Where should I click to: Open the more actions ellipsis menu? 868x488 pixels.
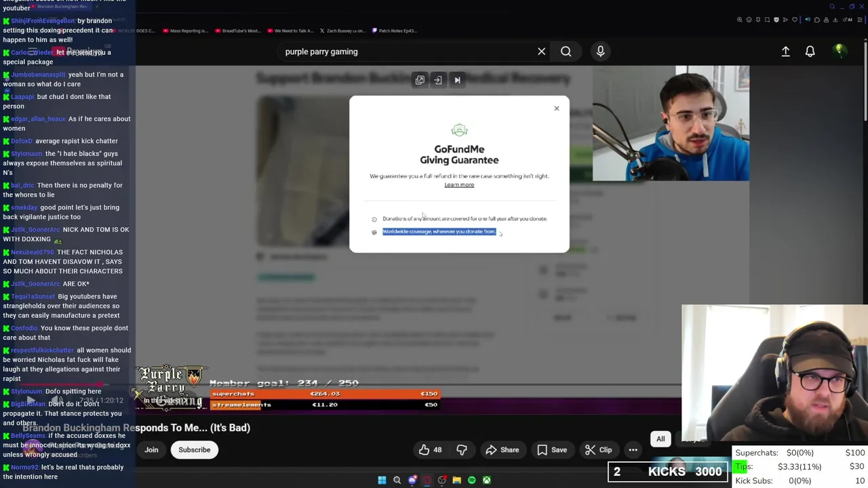633,450
